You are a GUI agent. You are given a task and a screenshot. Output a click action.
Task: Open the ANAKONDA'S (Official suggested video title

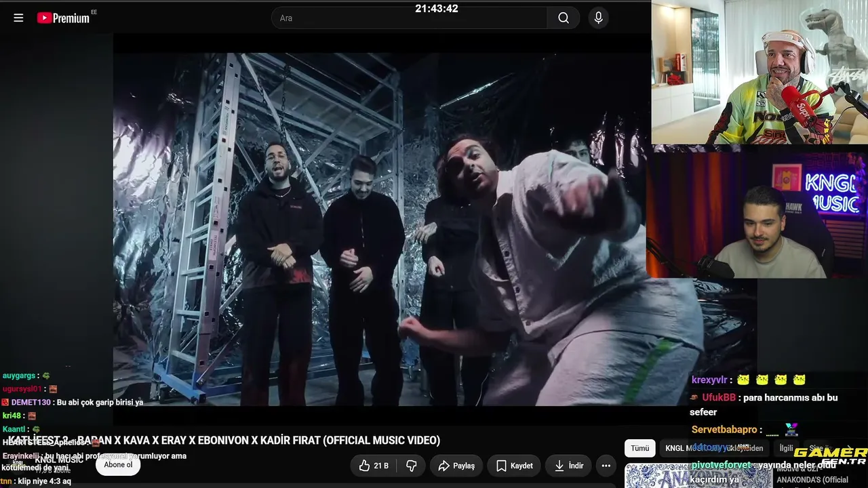[x=812, y=480]
